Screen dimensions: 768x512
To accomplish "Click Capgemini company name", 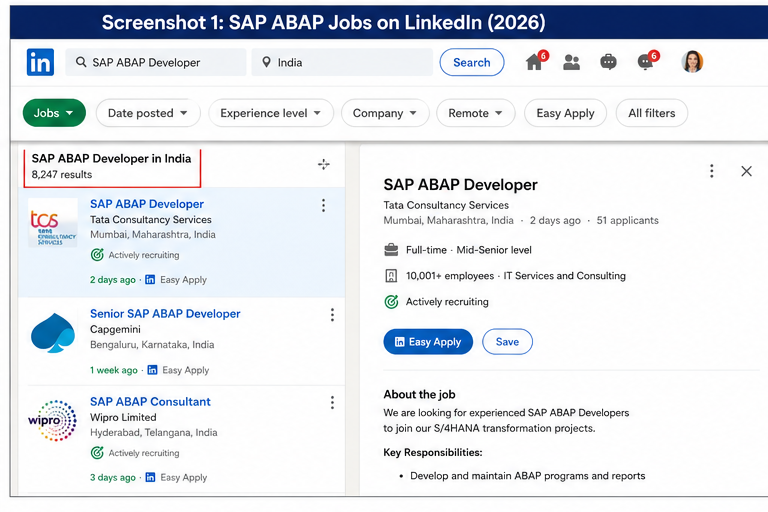I will tap(115, 329).
